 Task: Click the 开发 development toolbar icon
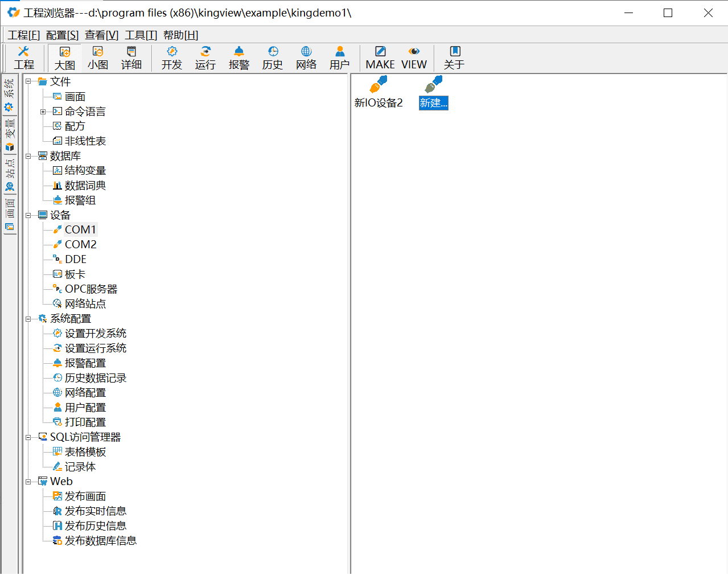(x=172, y=58)
